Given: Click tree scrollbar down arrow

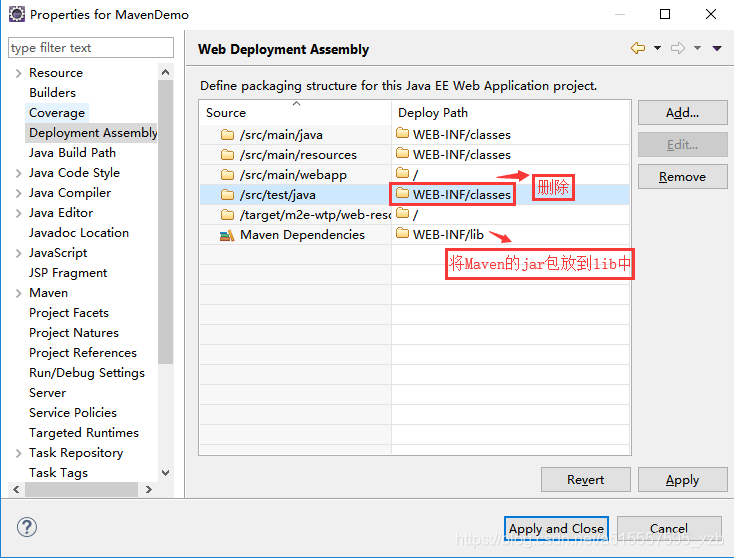Looking at the screenshot, I should pos(165,473).
